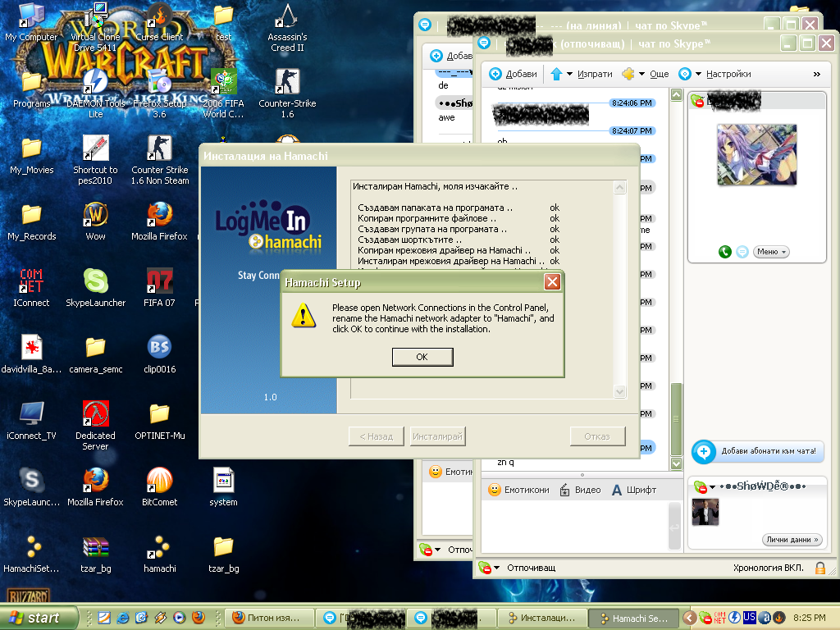The image size is (840, 630).
Task: Open the Windows start menu
Action: pyautogui.click(x=38, y=618)
